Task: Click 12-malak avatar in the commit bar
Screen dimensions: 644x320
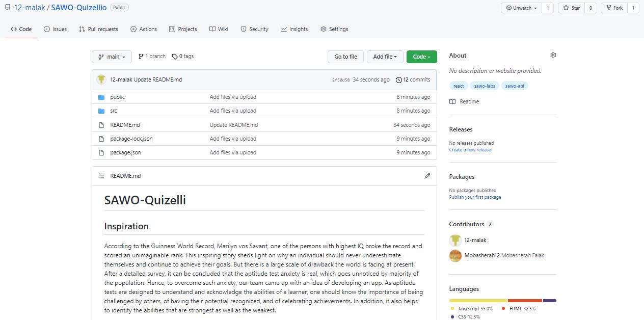Action: pyautogui.click(x=102, y=79)
